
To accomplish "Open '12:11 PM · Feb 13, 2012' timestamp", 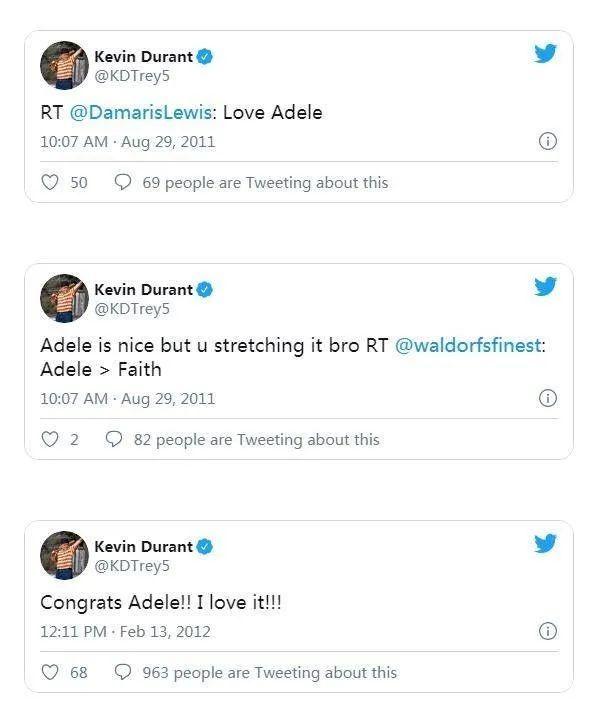I will (x=125, y=632).
